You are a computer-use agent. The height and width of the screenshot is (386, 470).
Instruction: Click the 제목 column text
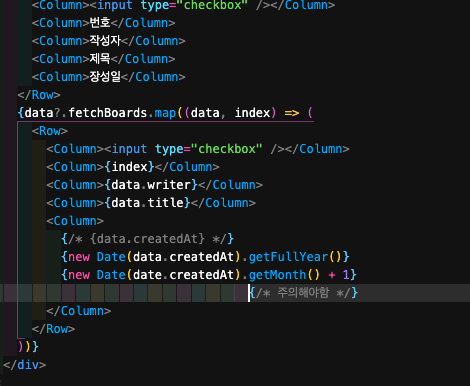pyautogui.click(x=100, y=59)
